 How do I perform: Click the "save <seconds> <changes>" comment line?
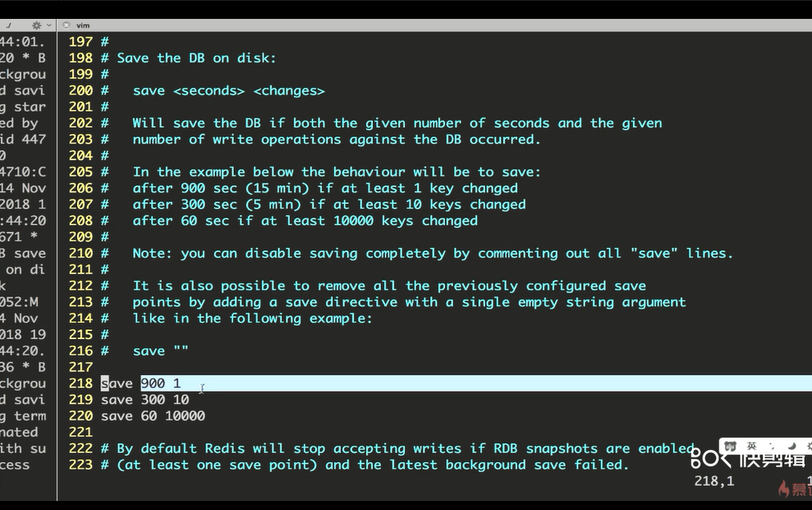coord(228,90)
